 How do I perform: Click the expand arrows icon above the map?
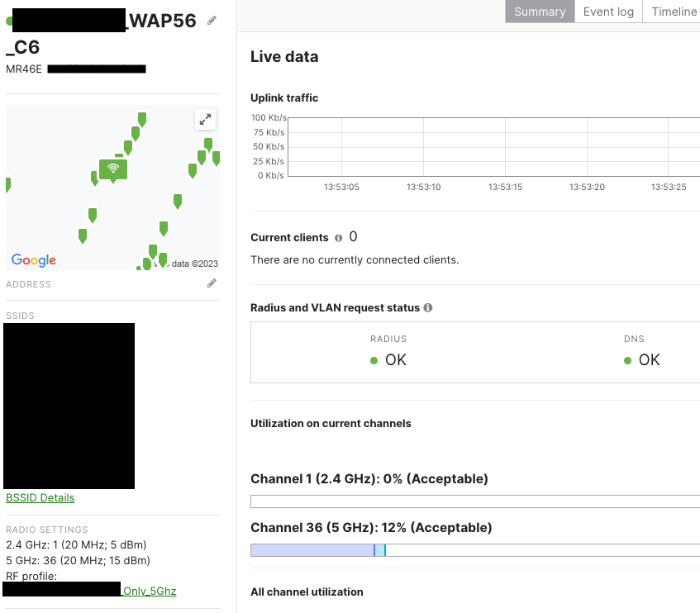[x=205, y=119]
